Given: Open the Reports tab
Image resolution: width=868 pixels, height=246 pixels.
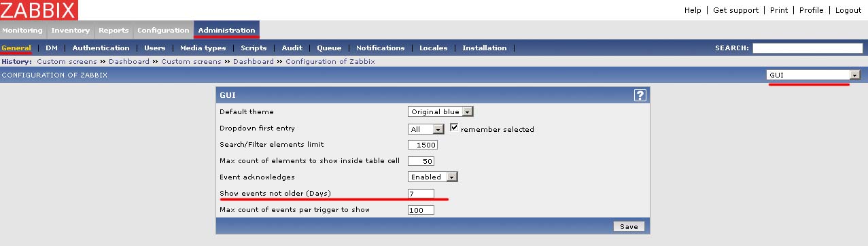Looking at the screenshot, I should click(x=114, y=31).
